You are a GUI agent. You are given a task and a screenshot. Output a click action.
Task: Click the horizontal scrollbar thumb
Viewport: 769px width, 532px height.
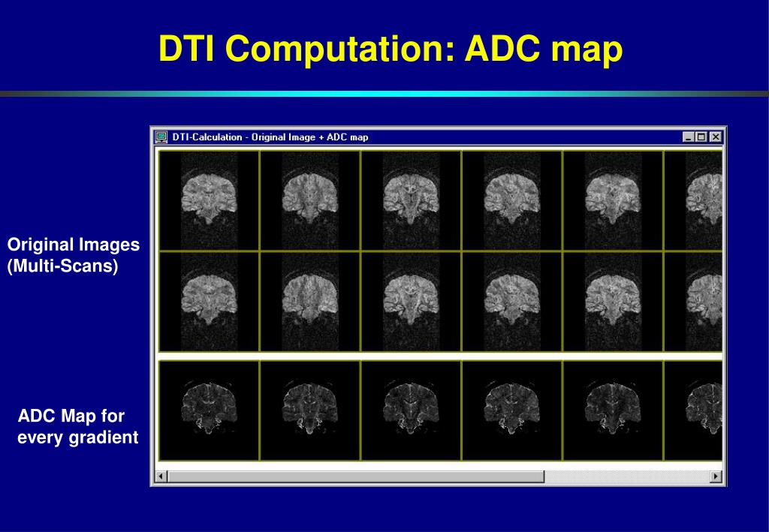tap(356, 476)
